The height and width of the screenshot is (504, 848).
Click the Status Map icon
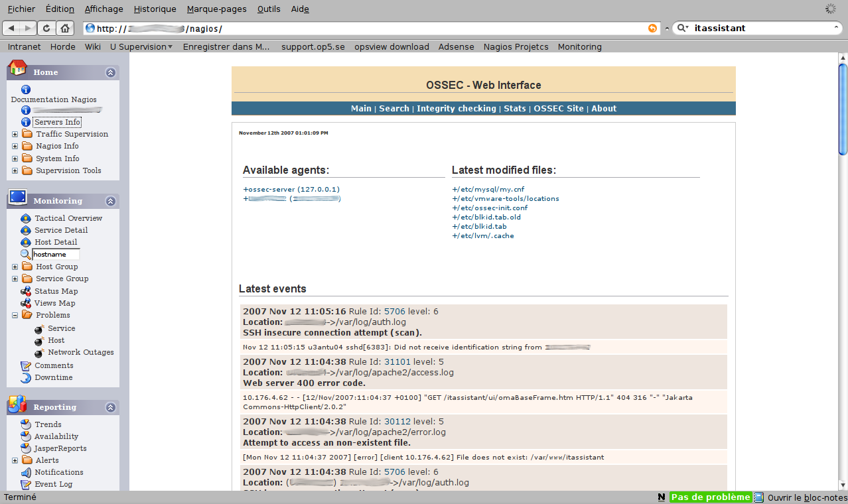click(x=26, y=291)
